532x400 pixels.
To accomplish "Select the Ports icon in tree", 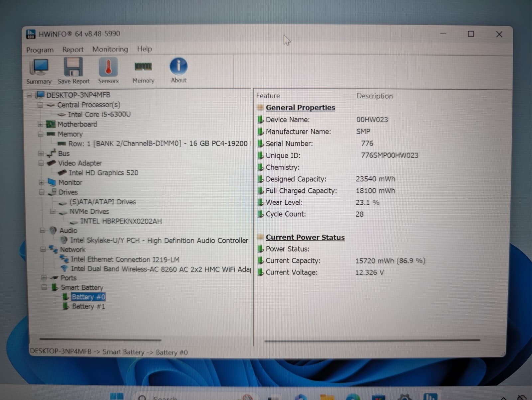I will (54, 278).
